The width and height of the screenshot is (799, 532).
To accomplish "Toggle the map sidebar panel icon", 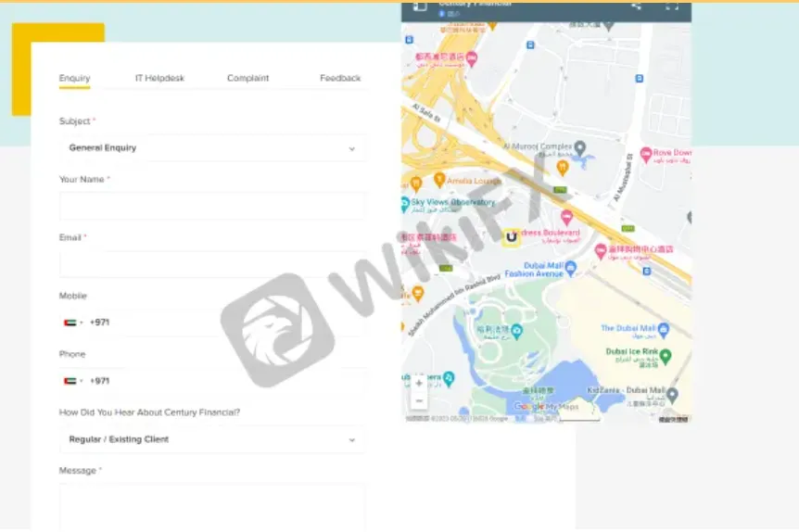I will click(419, 6).
